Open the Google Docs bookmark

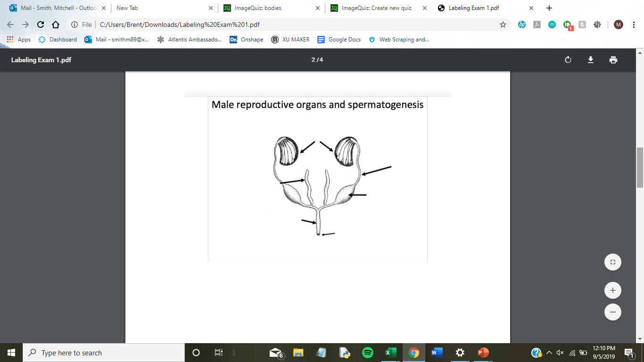339,40
